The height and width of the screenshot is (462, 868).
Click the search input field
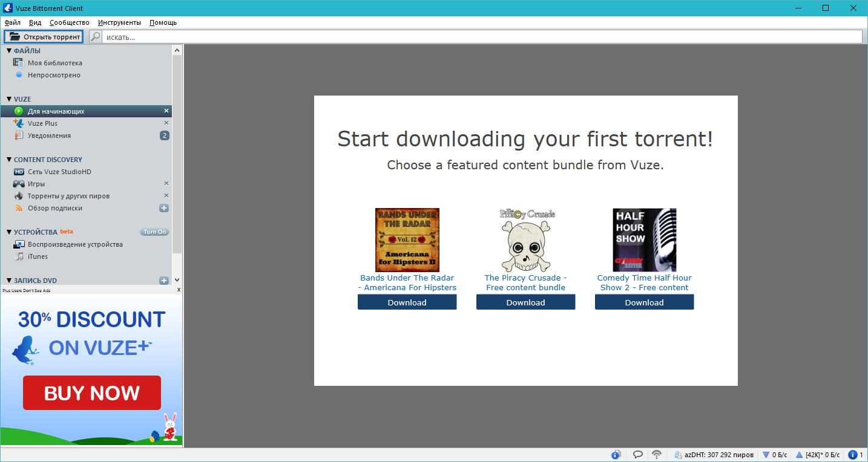tap(481, 37)
